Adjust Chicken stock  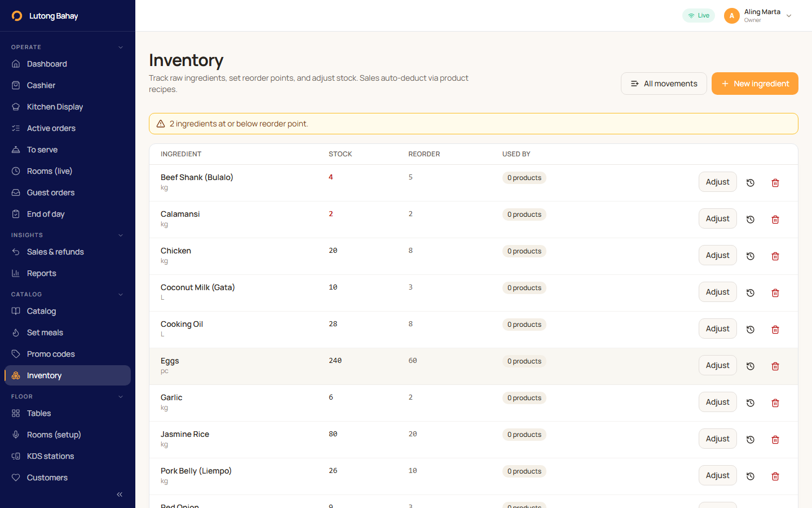pyautogui.click(x=717, y=255)
